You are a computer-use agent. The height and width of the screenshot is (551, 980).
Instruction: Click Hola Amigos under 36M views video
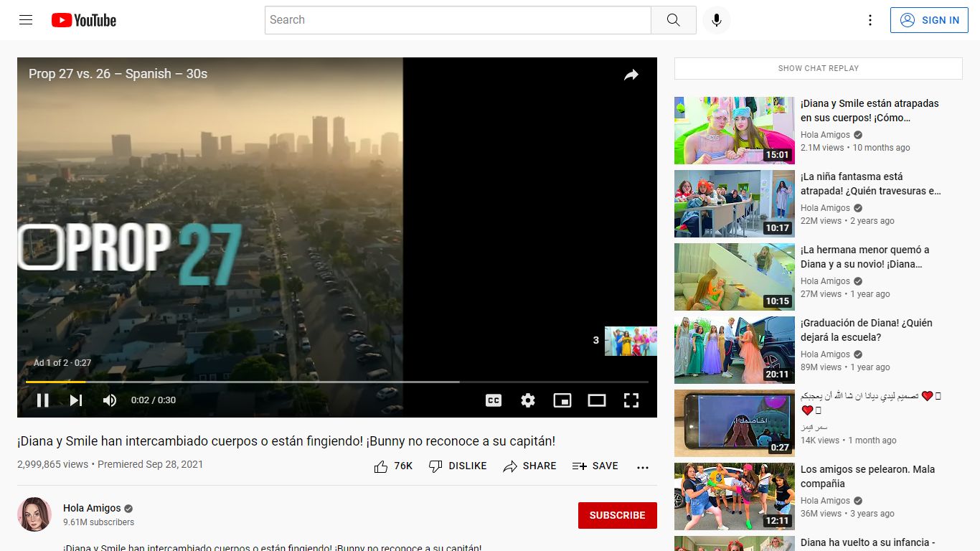pos(825,501)
